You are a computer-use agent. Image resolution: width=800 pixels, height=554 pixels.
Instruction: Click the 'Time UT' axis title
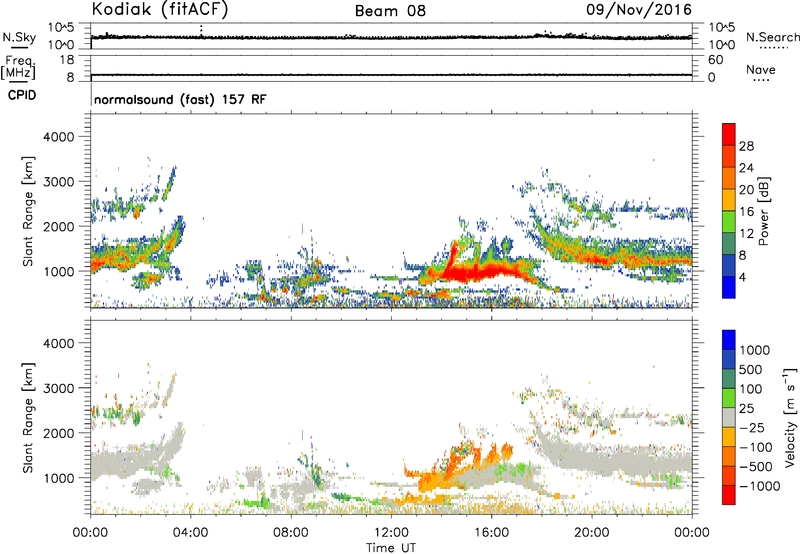point(391,548)
